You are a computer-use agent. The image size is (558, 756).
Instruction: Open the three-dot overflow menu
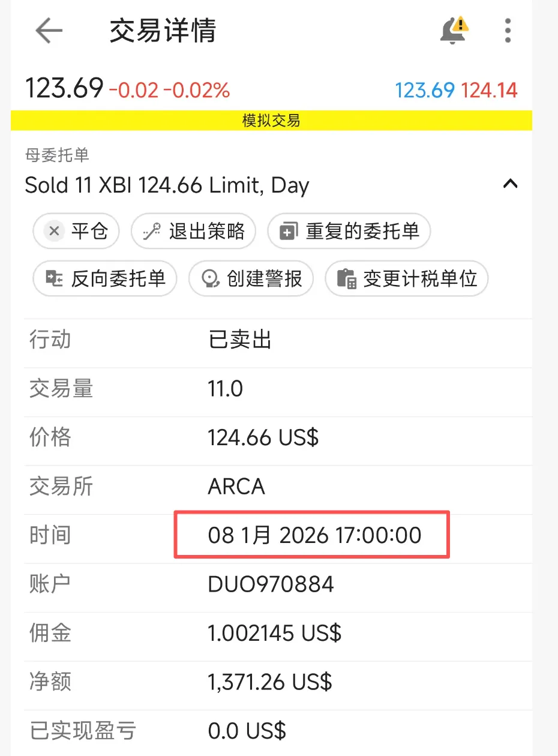click(x=508, y=31)
